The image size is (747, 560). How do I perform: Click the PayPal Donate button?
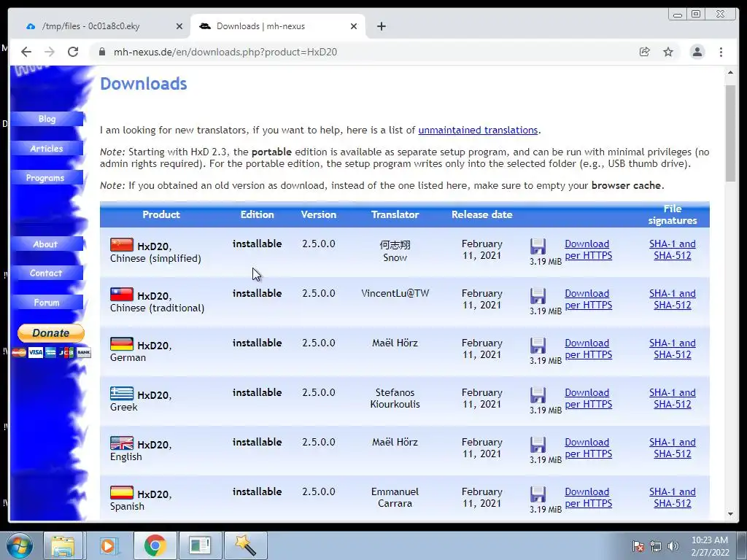click(x=51, y=332)
